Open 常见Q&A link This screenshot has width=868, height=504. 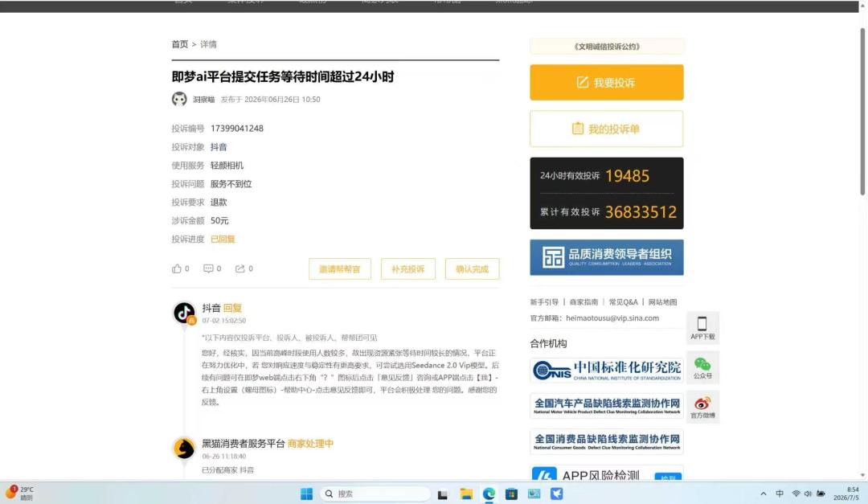tap(624, 302)
